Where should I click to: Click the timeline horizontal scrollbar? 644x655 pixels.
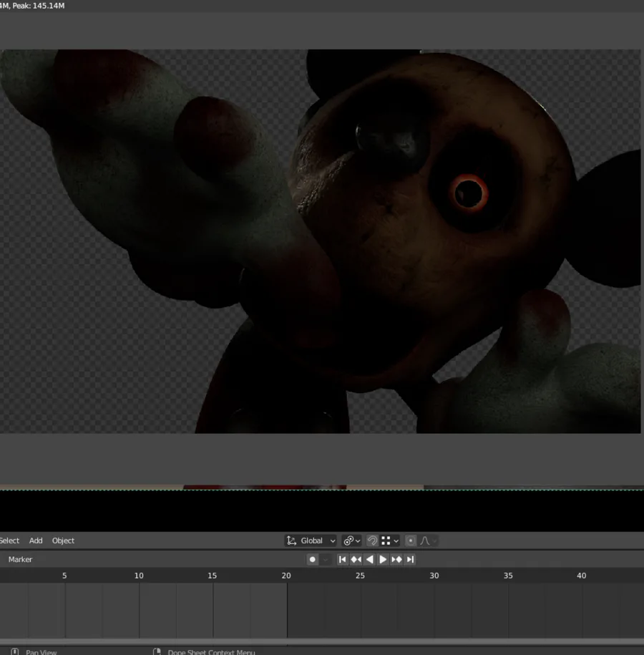click(x=322, y=641)
